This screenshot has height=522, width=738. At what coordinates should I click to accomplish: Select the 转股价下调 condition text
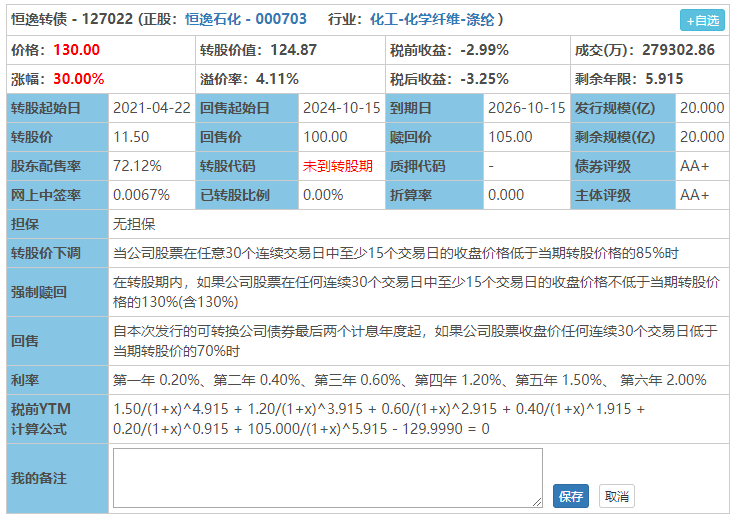pos(395,253)
